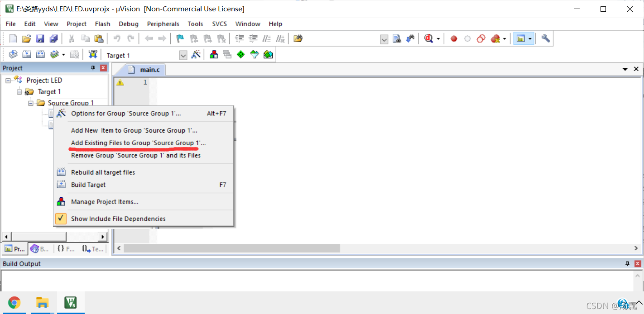Open a file using folder icon

(27, 39)
